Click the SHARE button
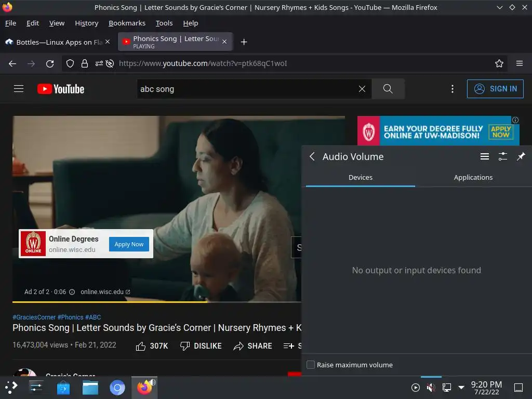532x399 pixels. point(253,346)
